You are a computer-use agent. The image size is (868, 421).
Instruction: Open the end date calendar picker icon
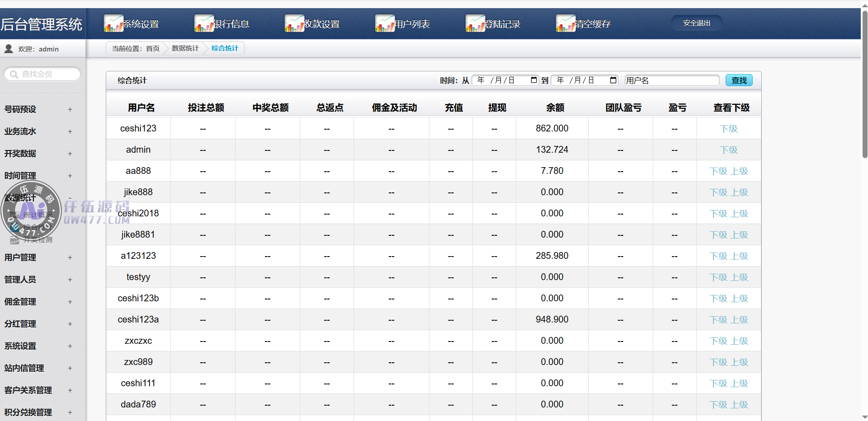pos(613,80)
